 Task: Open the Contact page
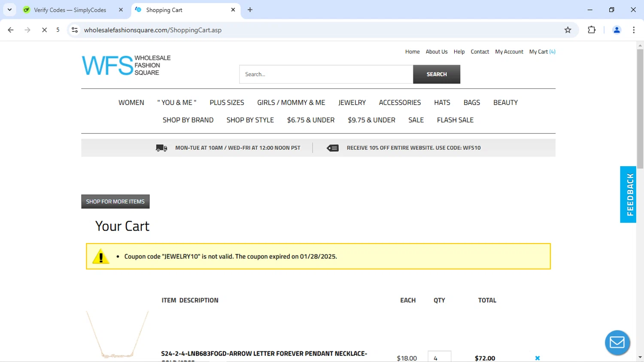480,52
